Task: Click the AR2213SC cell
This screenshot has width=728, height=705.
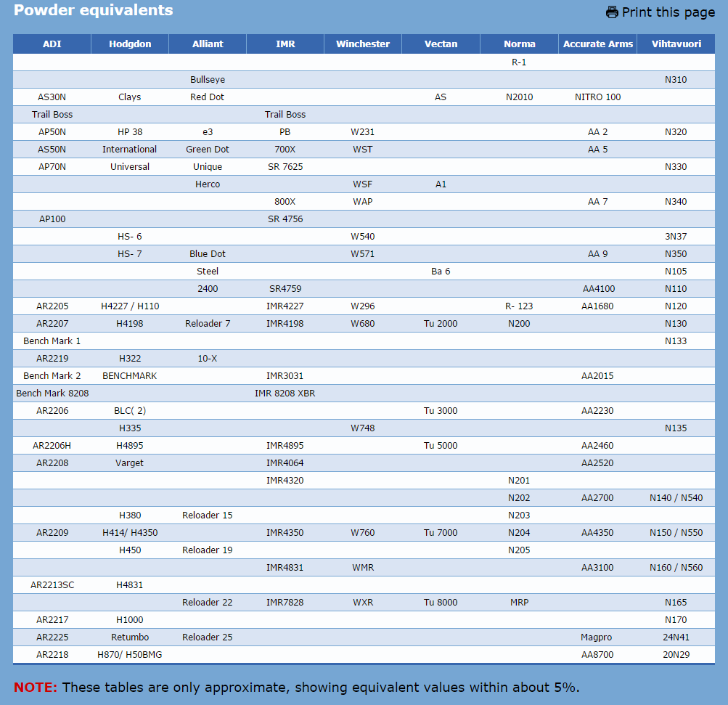Action: tap(52, 584)
